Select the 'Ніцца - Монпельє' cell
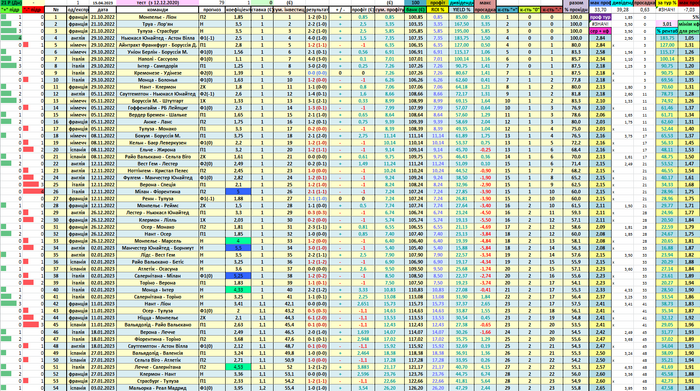This screenshot has width=700, height=391. [158, 318]
